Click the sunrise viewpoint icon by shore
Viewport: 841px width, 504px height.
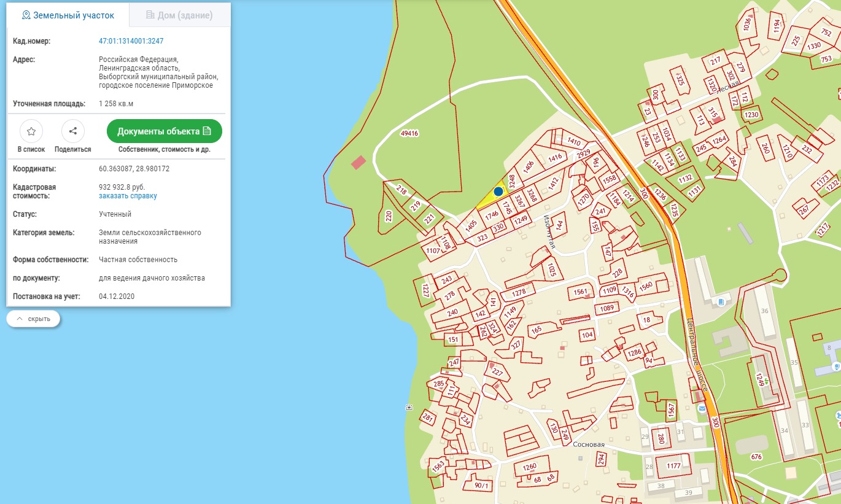pos(409,407)
